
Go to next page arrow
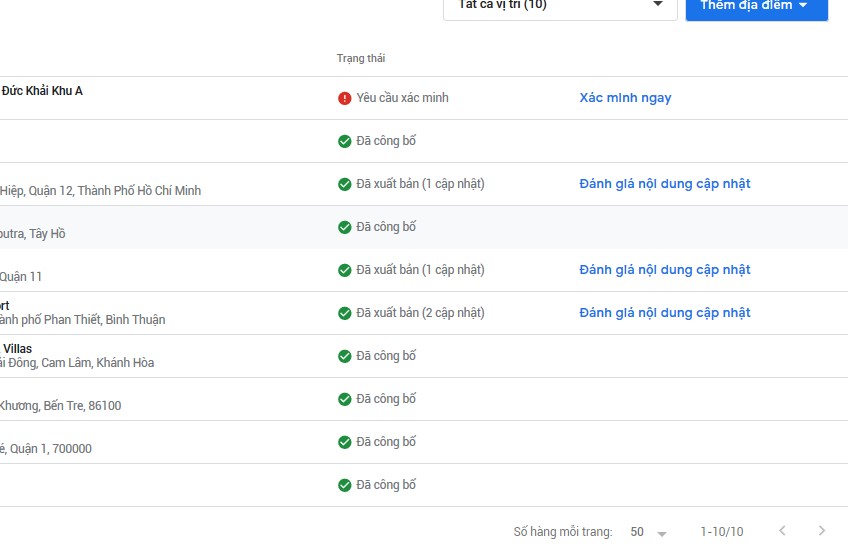822,530
